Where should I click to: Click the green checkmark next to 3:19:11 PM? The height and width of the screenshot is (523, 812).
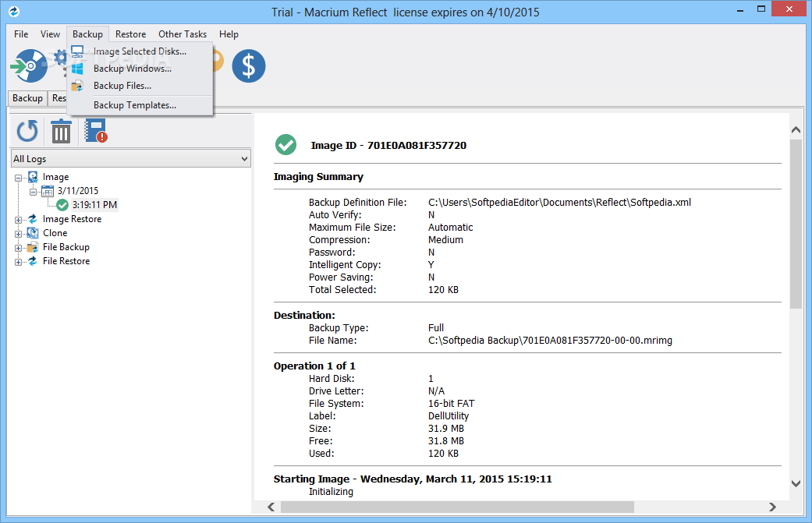[62, 205]
